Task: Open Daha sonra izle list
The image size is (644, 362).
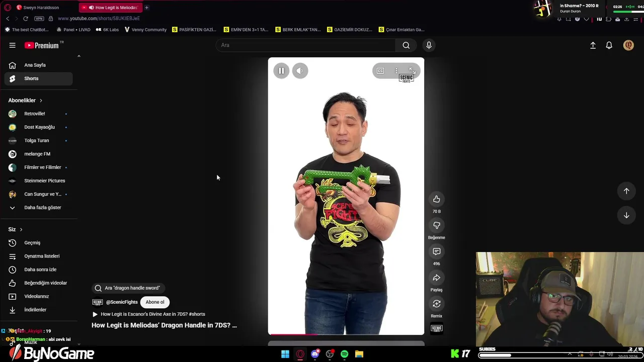Action: pyautogui.click(x=38, y=269)
